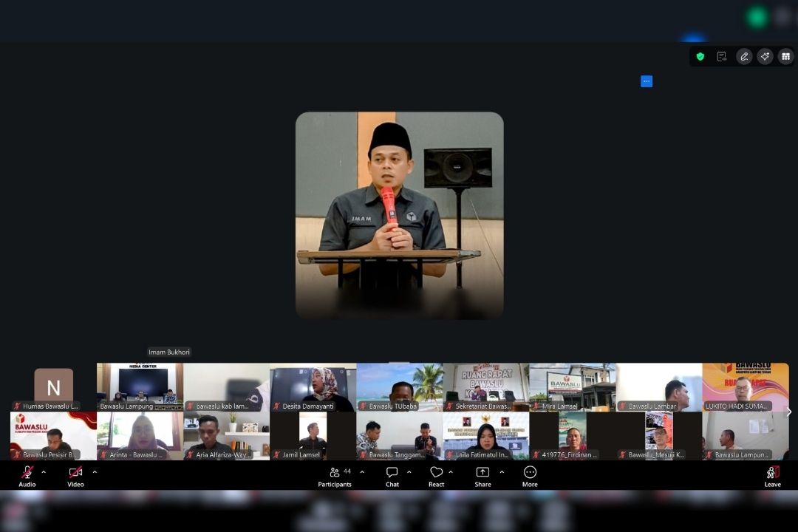Open the Chat panel
The height and width of the screenshot is (532, 798).
392,477
